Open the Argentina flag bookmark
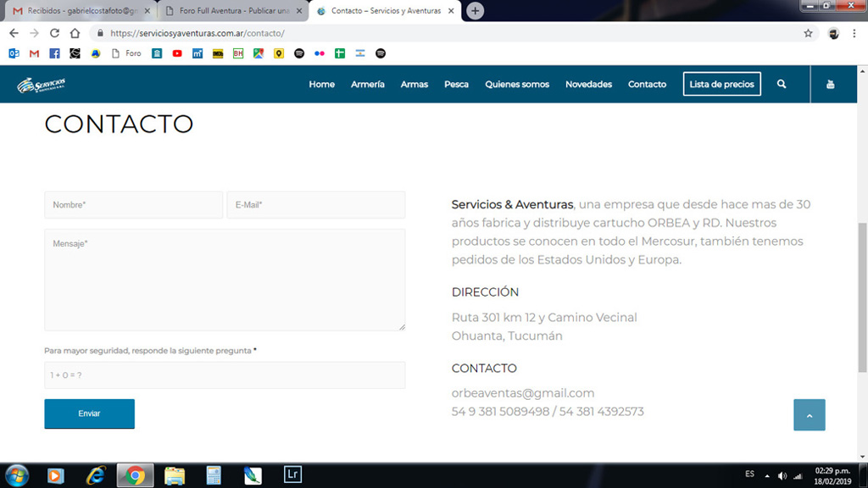Viewport: 868px width, 488px height. pos(360,53)
